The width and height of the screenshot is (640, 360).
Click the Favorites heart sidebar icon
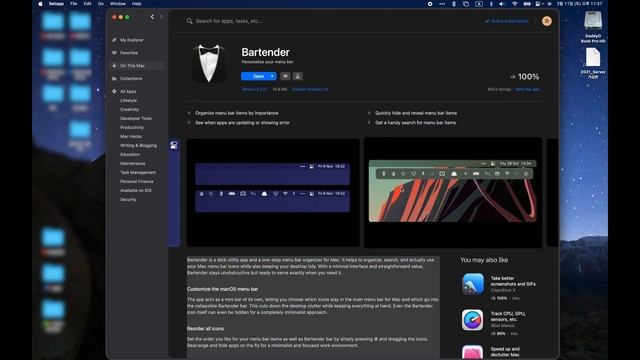tap(114, 53)
